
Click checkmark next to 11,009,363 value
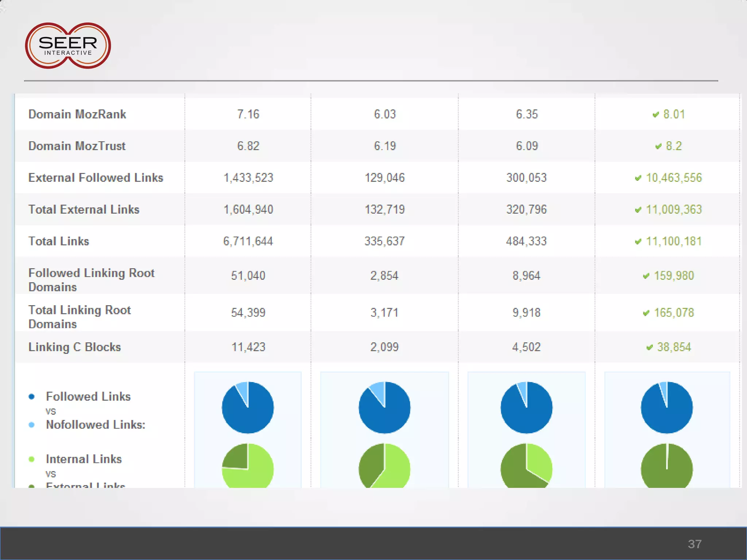pyautogui.click(x=638, y=210)
